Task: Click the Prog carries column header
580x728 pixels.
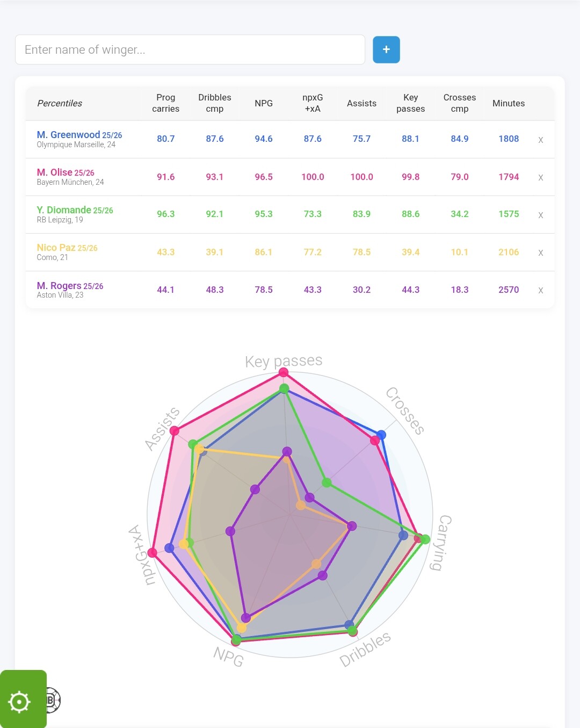Action: 165,103
